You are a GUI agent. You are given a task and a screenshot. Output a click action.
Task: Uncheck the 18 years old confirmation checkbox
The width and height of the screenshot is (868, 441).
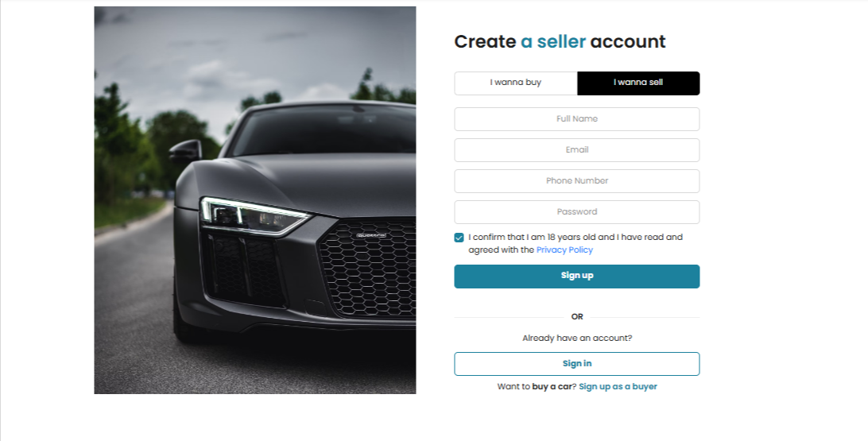point(459,238)
